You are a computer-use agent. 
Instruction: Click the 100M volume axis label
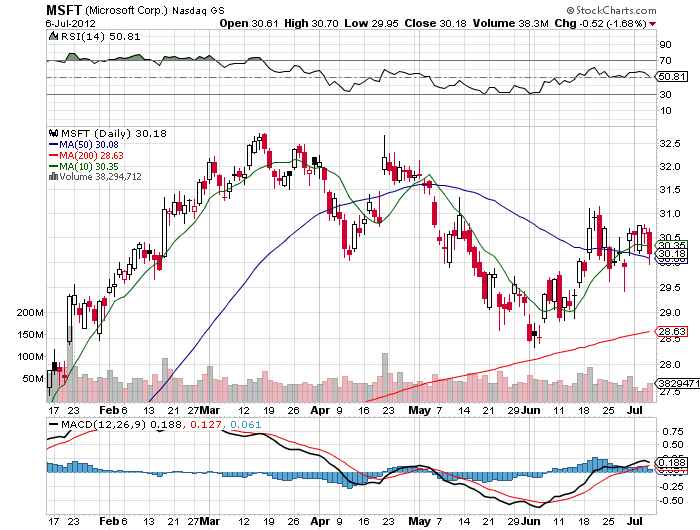(30, 357)
